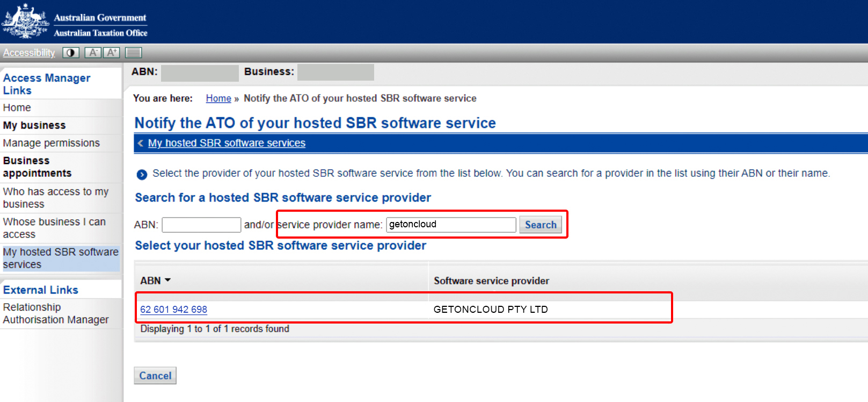This screenshot has height=402, width=868.
Task: Click the Australian Government crest logo
Action: (x=25, y=21)
